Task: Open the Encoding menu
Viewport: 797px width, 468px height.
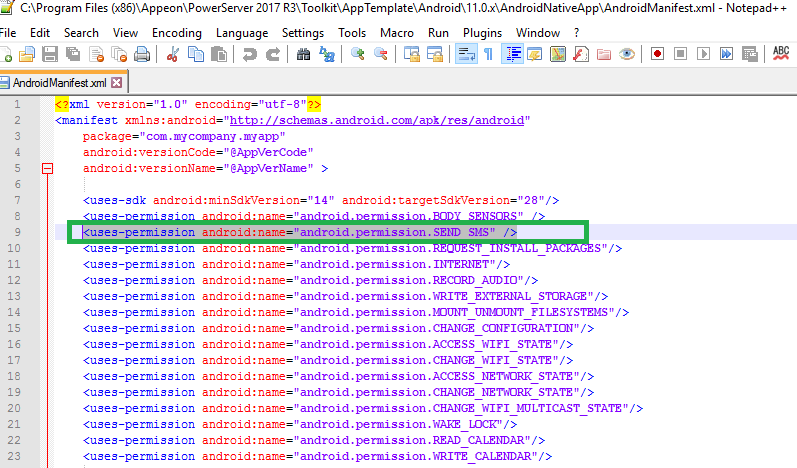Action: (x=177, y=33)
